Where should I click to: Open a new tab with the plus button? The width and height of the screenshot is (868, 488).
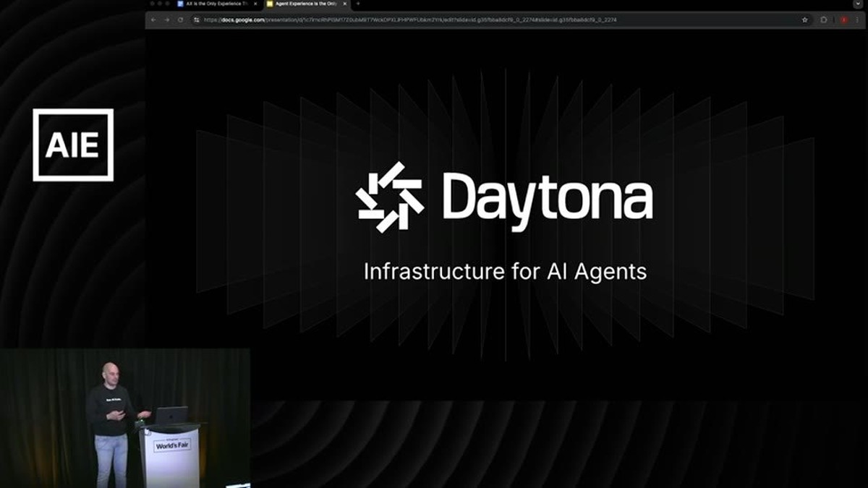[x=357, y=4]
